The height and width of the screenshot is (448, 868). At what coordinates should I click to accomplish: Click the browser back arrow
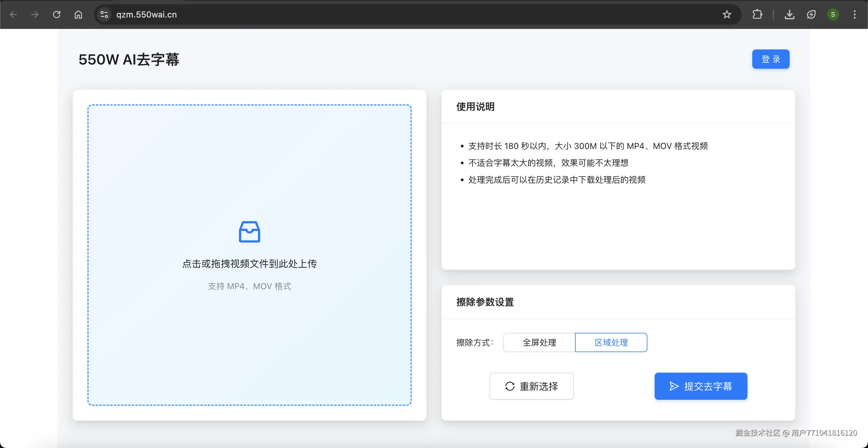pyautogui.click(x=14, y=14)
